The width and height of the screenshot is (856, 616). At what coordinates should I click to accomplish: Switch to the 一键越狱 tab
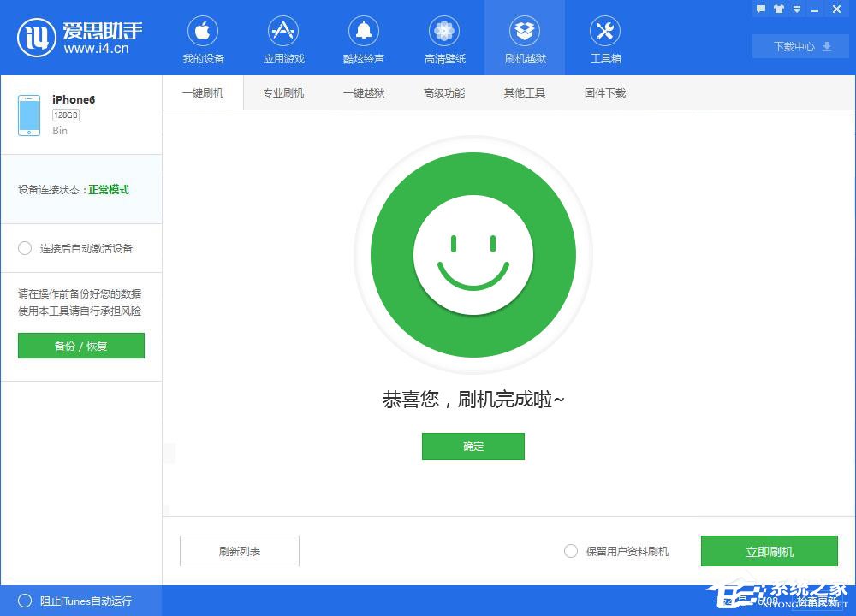point(363,92)
